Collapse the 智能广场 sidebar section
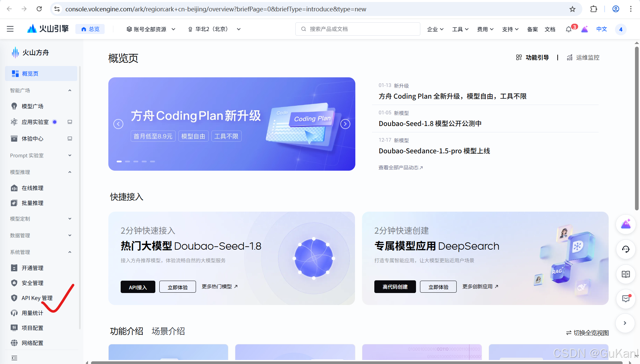Viewport: 640px width, 364px height. point(70,90)
